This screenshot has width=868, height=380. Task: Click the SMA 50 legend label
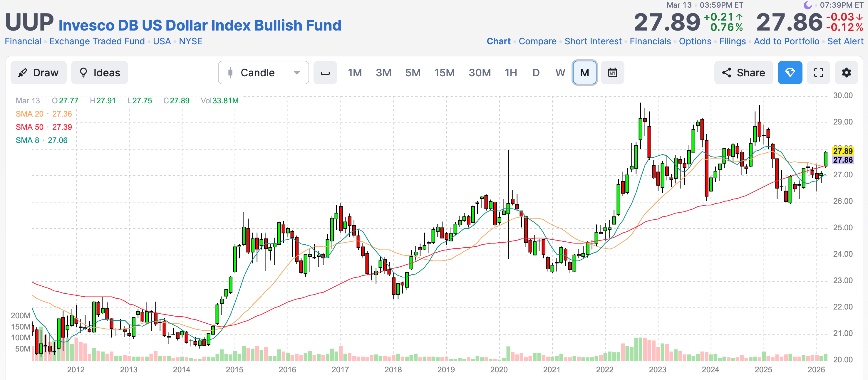[30, 127]
